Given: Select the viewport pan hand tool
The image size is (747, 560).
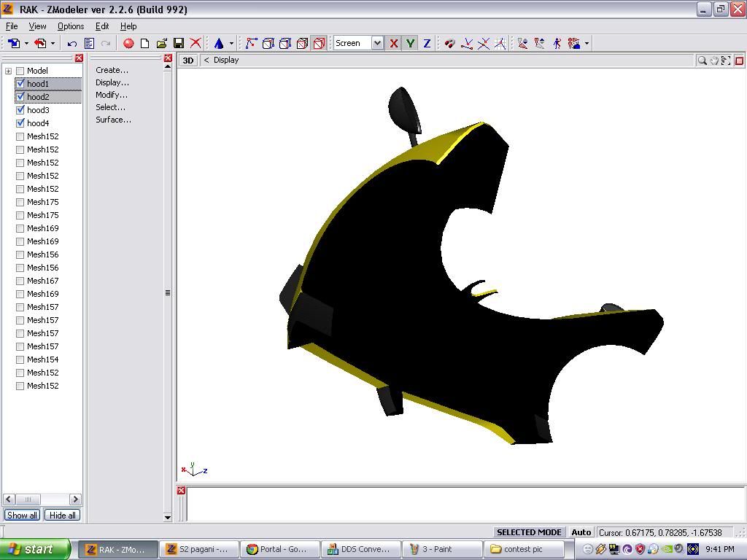Looking at the screenshot, I should tap(714, 61).
